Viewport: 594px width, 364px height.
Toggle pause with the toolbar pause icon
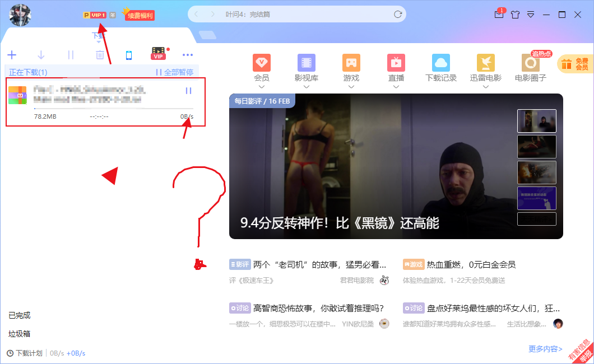click(69, 54)
